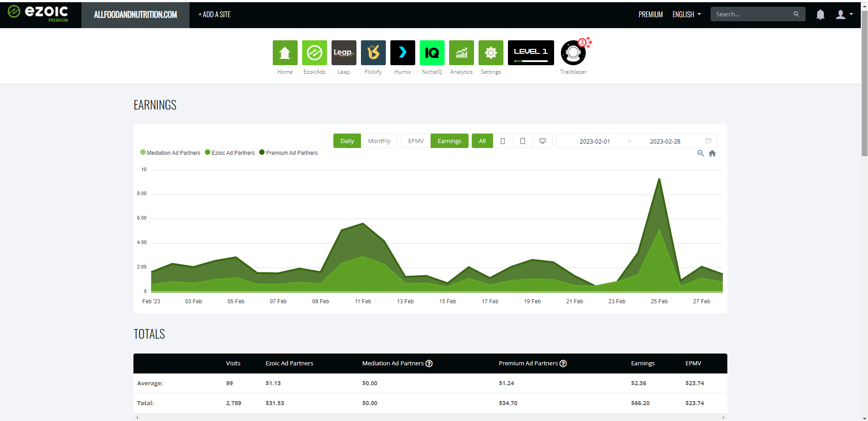Viewport: 868px width, 421px height.
Task: Open the Leap tool icon
Action: 344,53
